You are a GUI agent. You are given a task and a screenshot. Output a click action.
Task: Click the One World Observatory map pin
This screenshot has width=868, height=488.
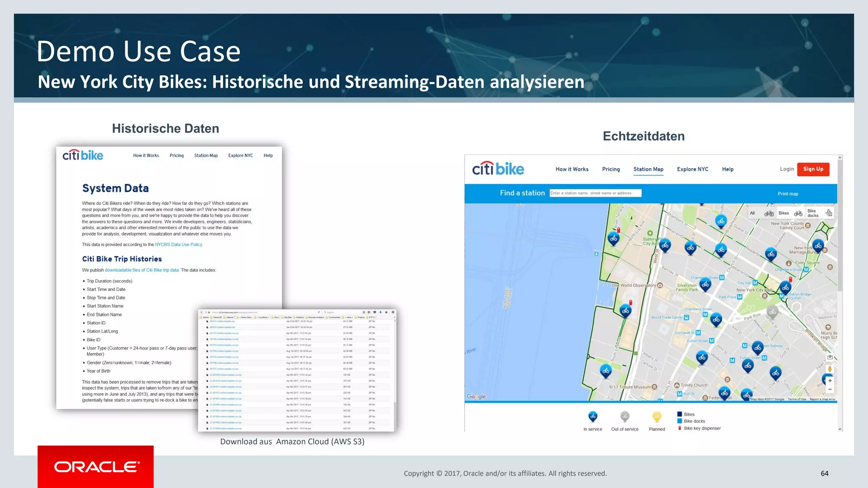point(660,286)
